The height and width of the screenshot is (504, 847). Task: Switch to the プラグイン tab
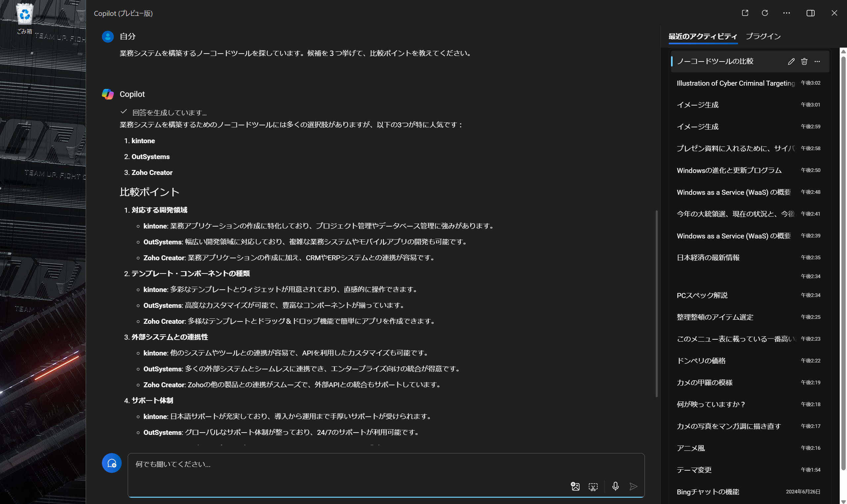click(763, 36)
